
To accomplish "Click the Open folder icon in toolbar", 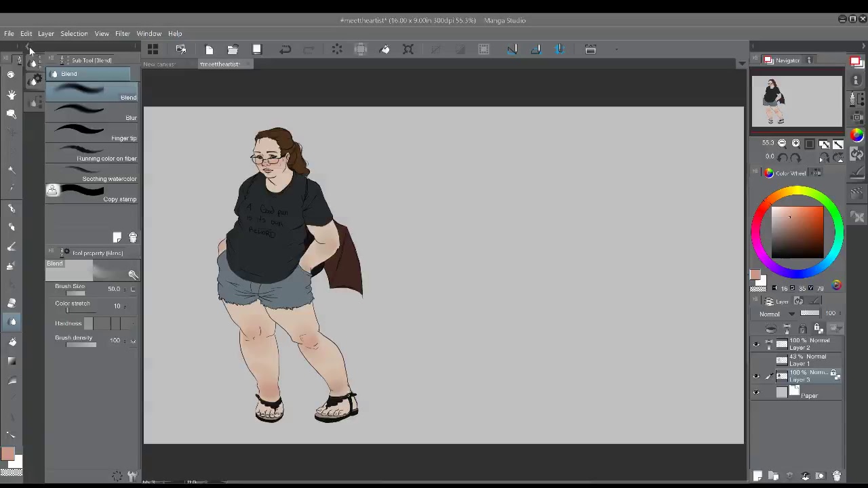I will pyautogui.click(x=233, y=49).
